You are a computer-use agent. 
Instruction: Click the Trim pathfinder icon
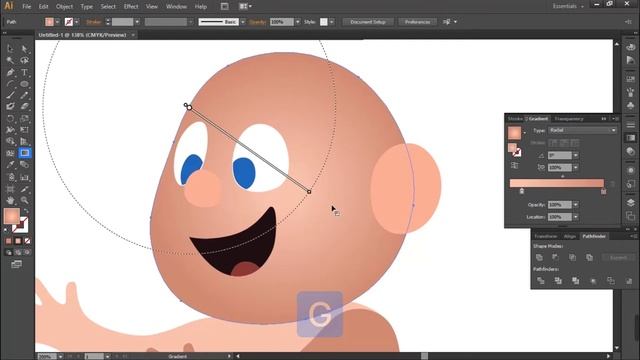coord(558,281)
